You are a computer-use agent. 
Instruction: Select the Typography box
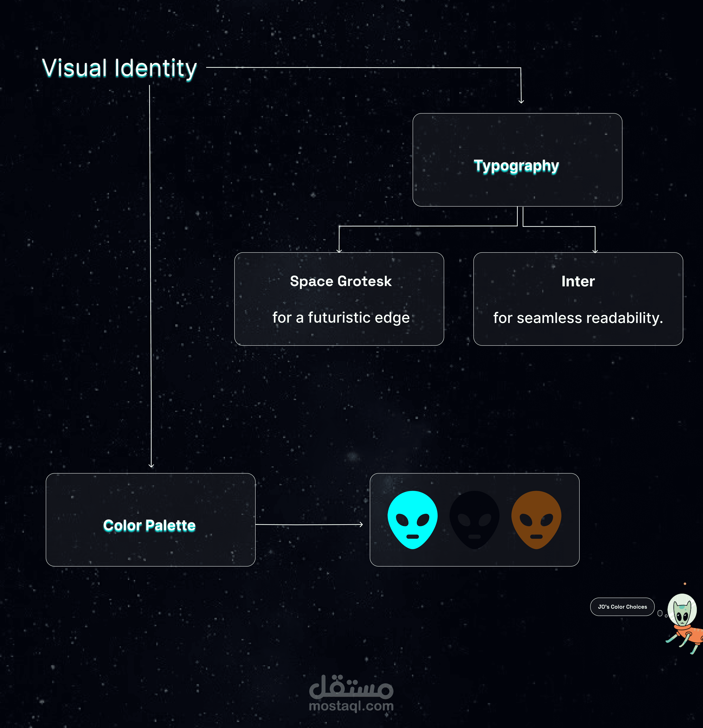[517, 160]
